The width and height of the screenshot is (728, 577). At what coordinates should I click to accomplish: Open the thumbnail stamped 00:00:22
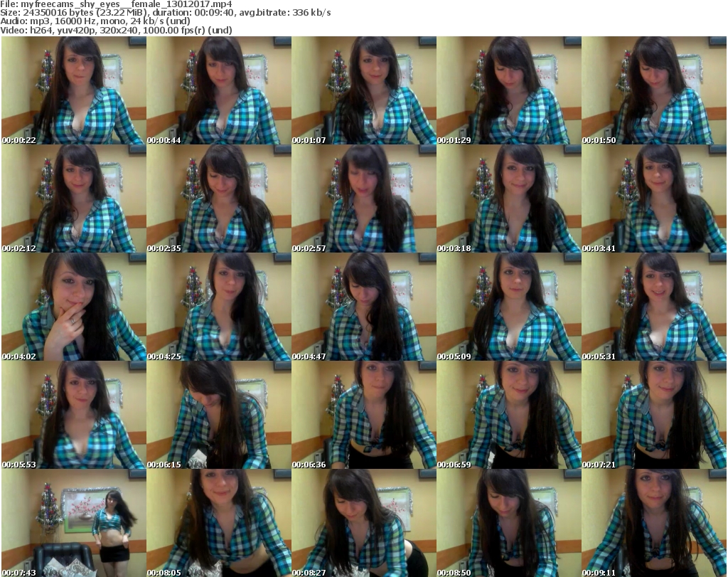(x=74, y=90)
